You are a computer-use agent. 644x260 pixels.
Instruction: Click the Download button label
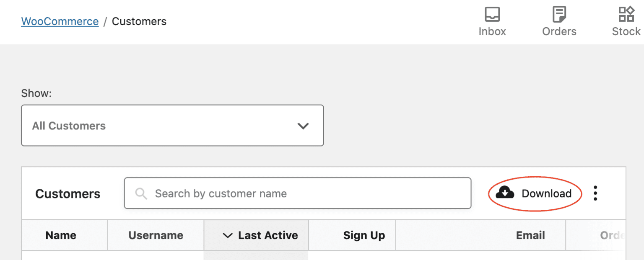tap(546, 193)
